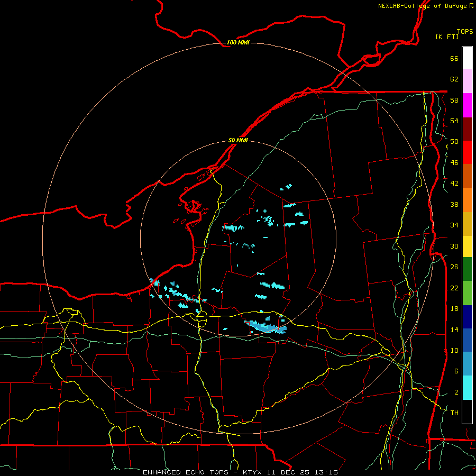
Task: Click the 18 legend value label
Action: tap(454, 309)
